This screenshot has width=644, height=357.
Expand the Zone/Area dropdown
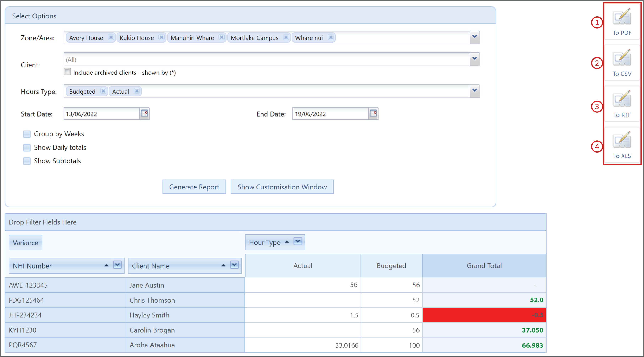coord(475,37)
